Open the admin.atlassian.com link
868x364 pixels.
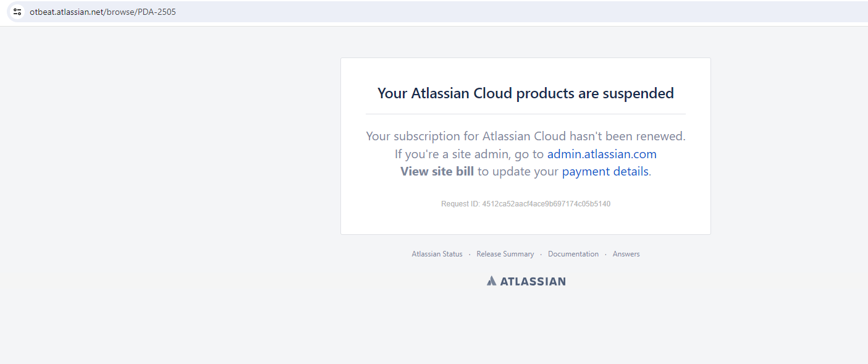[602, 154]
